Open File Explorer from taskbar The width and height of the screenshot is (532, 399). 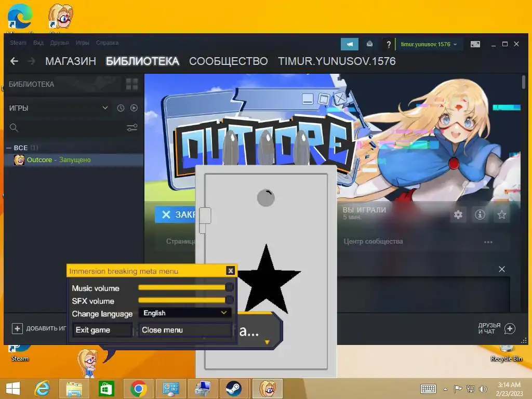[74, 389]
